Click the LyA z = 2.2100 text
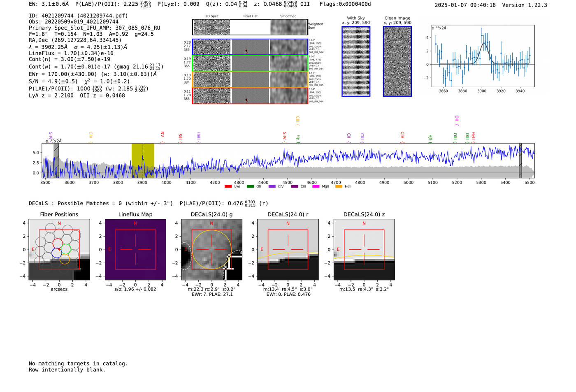The image size is (576, 392). coord(51,95)
